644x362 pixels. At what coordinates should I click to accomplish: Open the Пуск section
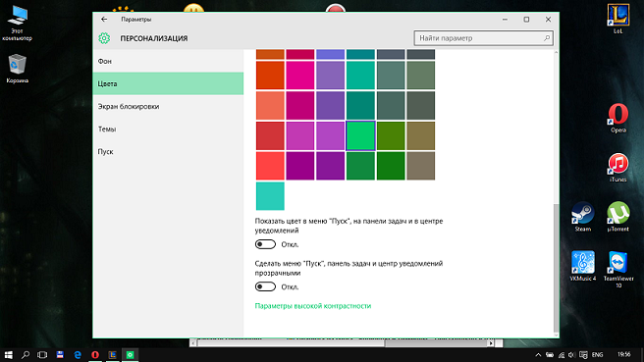coord(168,151)
